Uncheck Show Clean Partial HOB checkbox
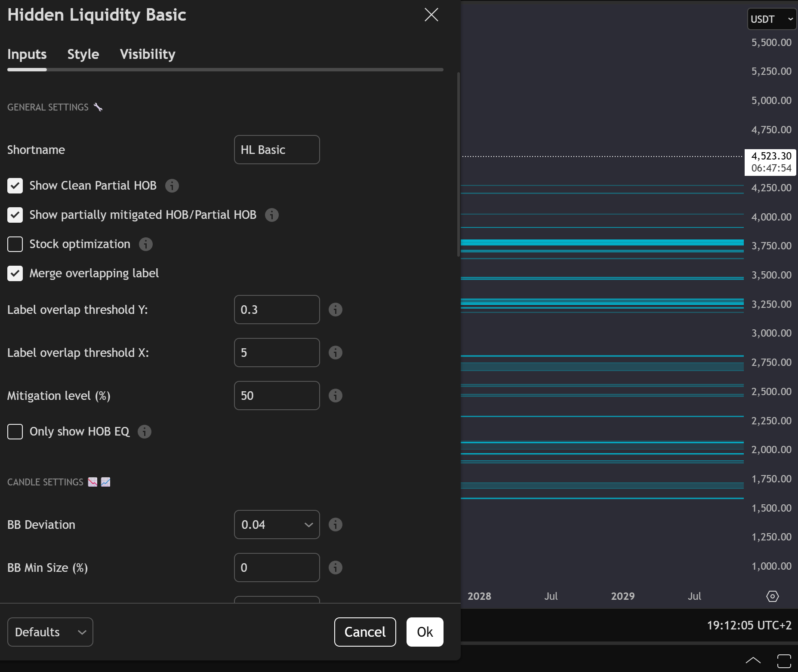This screenshot has height=672, width=798. pyautogui.click(x=15, y=186)
